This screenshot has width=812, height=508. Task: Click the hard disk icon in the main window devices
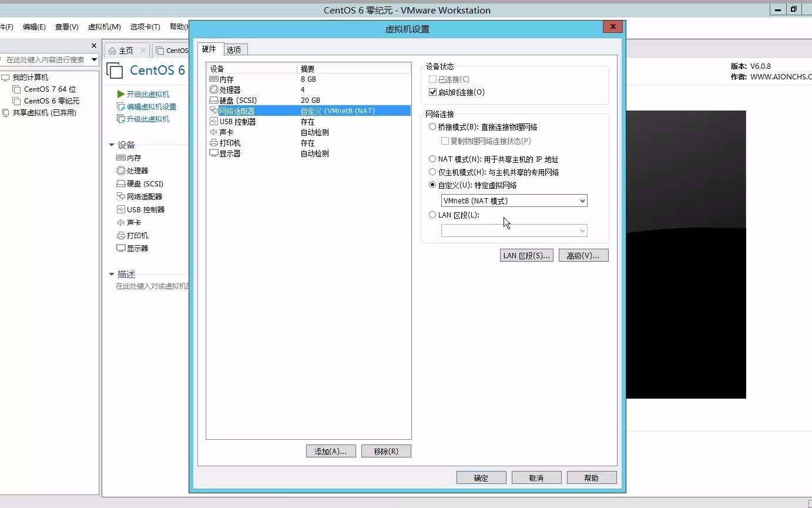121,184
